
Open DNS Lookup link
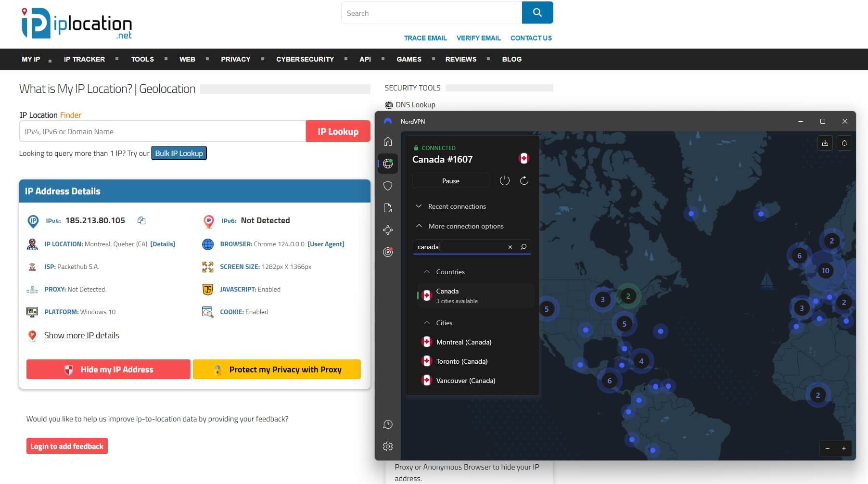(415, 105)
